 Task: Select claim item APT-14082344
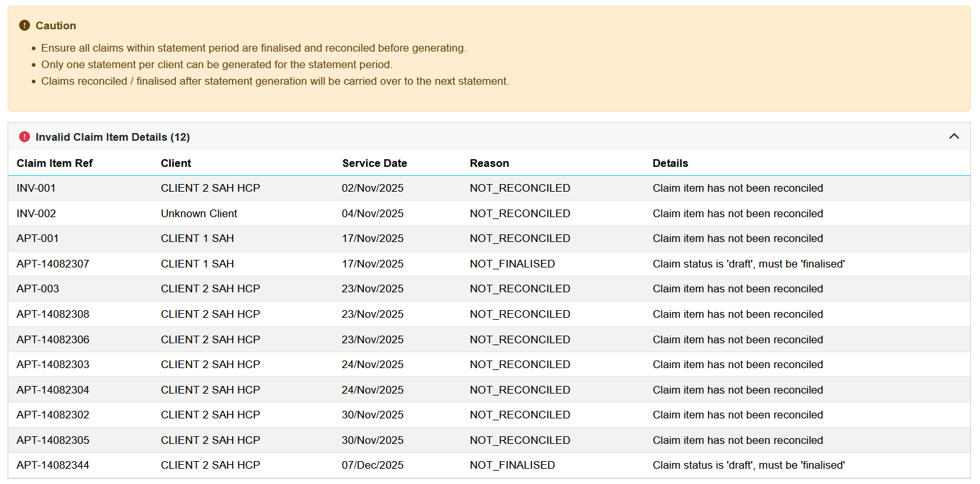coord(53,465)
